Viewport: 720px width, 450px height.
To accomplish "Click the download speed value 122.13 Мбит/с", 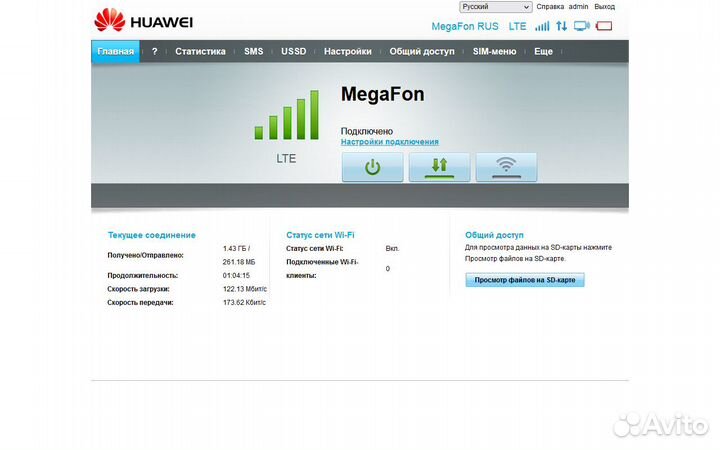I will pyautogui.click(x=245, y=289).
